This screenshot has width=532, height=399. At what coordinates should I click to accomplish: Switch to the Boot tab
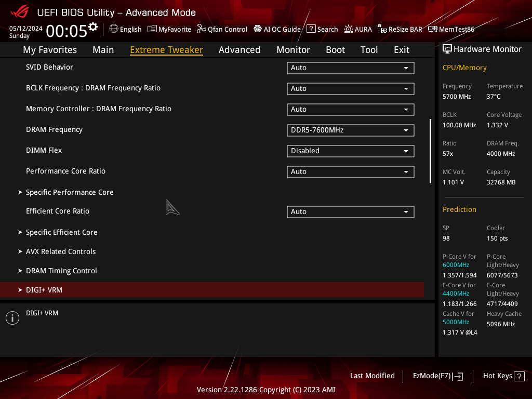(335, 50)
